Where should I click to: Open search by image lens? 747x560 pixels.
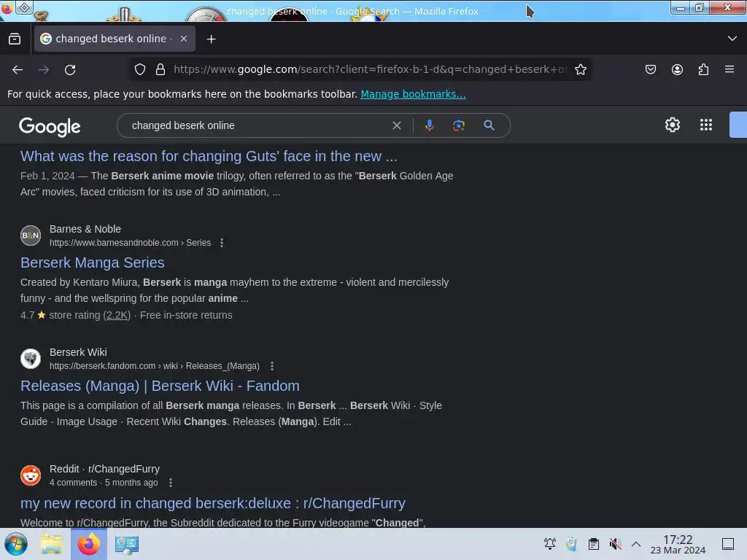tap(458, 125)
